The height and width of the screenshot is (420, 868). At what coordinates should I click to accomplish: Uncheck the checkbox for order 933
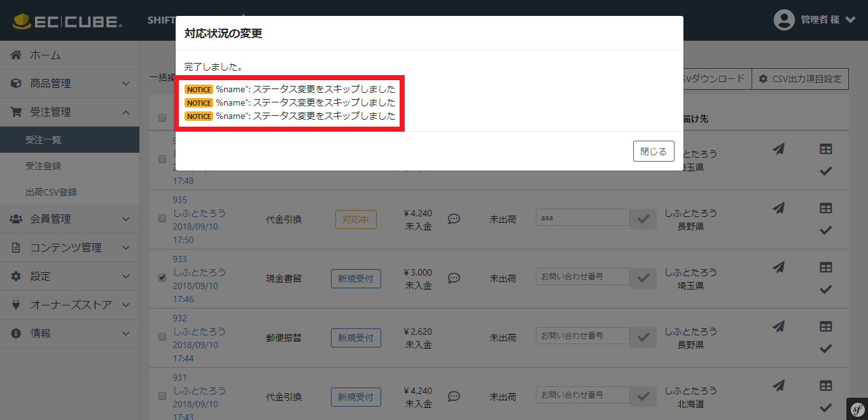(162, 277)
